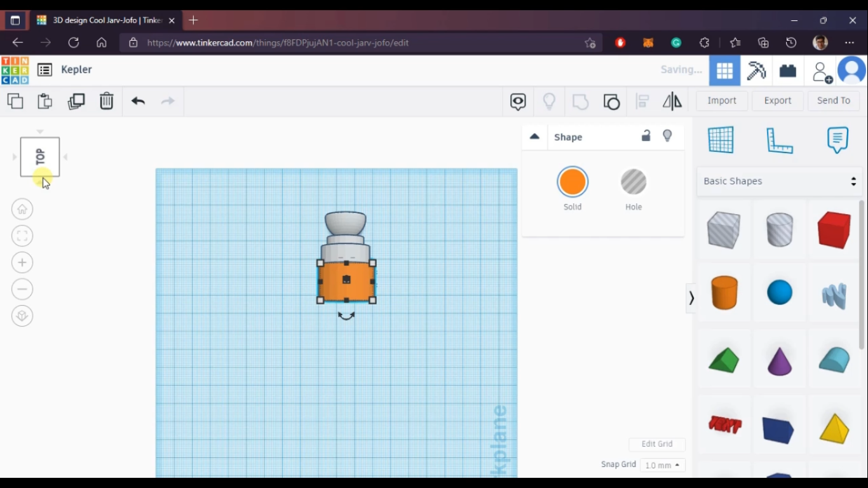Viewport: 868px width, 488px height.
Task: Rename the design title Kepler
Action: click(x=76, y=70)
